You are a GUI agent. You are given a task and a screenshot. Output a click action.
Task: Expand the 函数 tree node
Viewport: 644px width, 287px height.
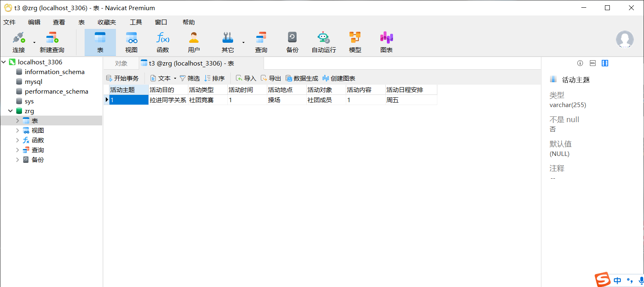tap(17, 140)
